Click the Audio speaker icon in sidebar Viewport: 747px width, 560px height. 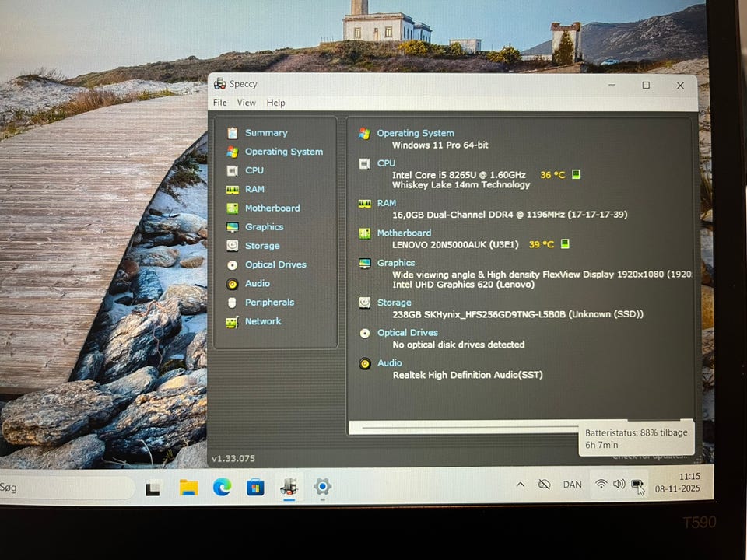(232, 284)
